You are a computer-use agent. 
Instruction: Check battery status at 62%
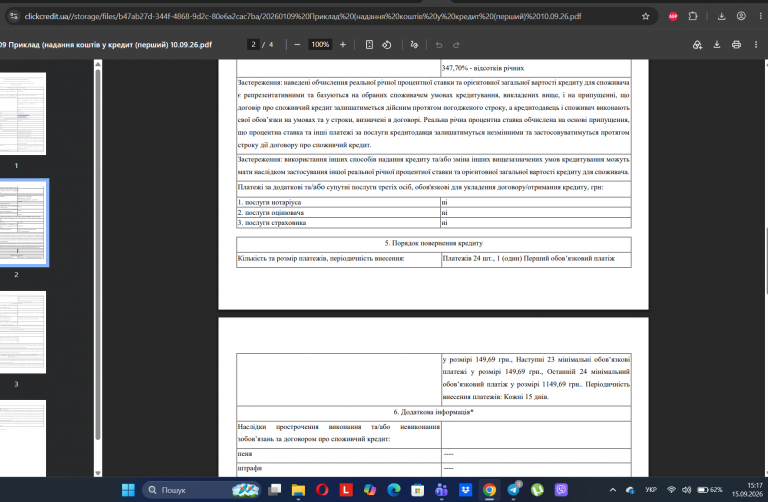[x=710, y=490]
